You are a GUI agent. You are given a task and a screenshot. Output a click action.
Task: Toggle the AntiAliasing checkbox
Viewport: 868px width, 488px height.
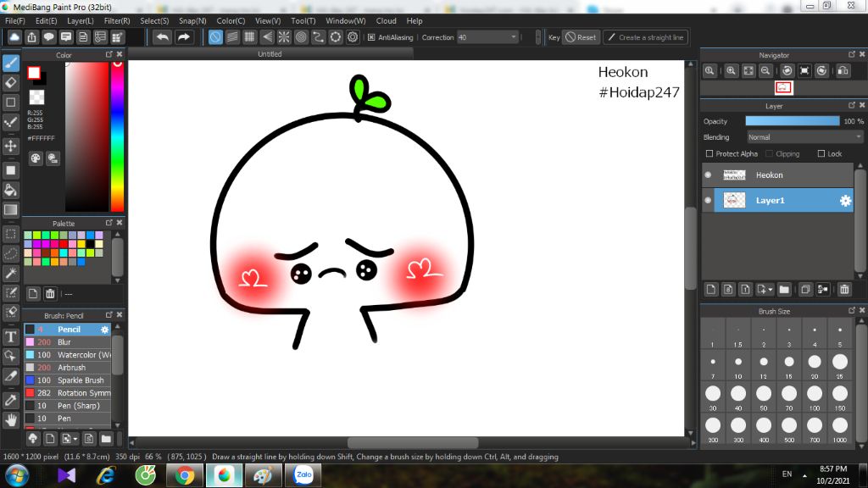[371, 37]
